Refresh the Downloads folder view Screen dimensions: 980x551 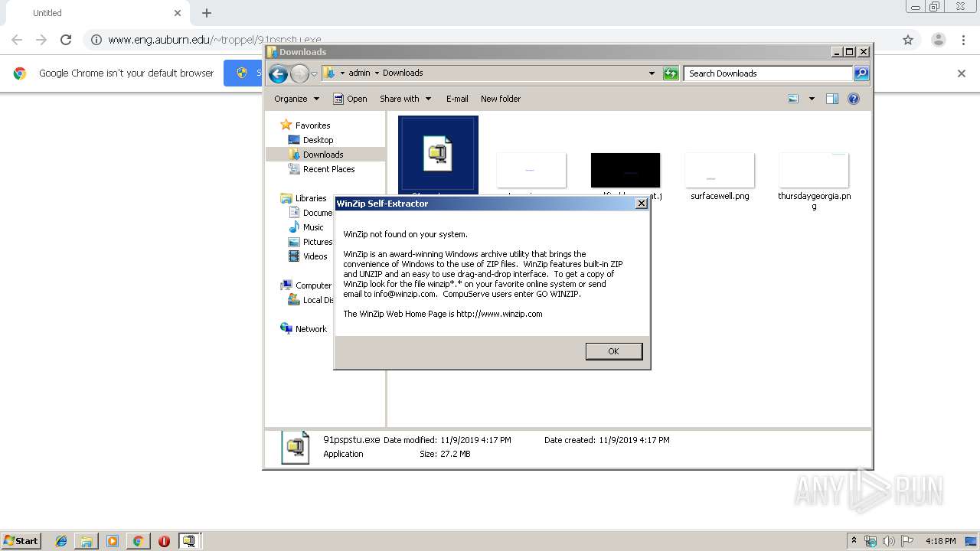pyautogui.click(x=671, y=73)
